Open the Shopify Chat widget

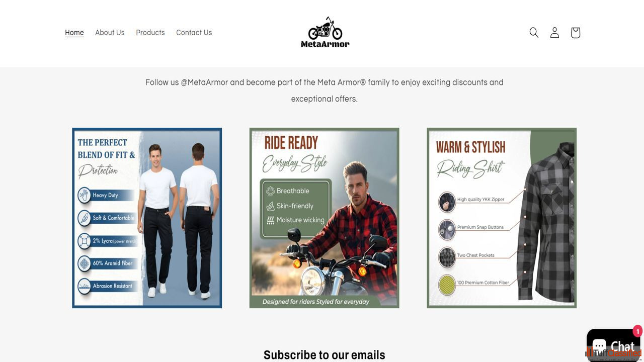coord(613,346)
